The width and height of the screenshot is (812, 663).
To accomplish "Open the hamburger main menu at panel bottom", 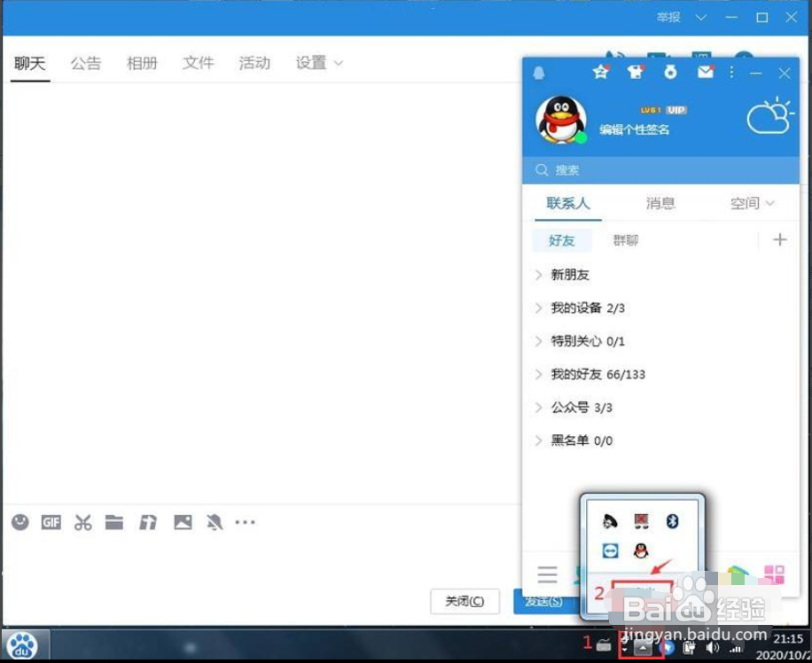I will (547, 574).
